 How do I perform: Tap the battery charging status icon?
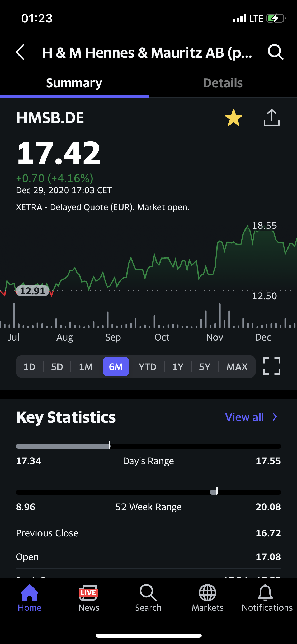pyautogui.click(x=276, y=19)
